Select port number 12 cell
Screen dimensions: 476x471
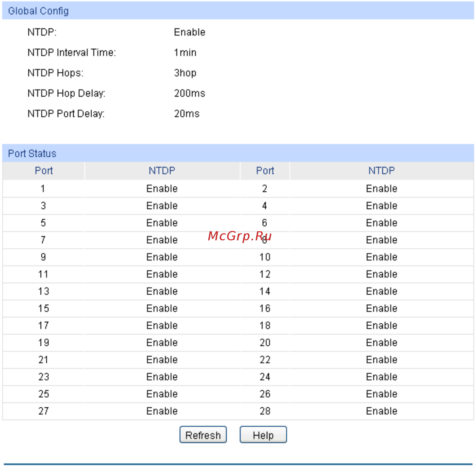[265, 274]
